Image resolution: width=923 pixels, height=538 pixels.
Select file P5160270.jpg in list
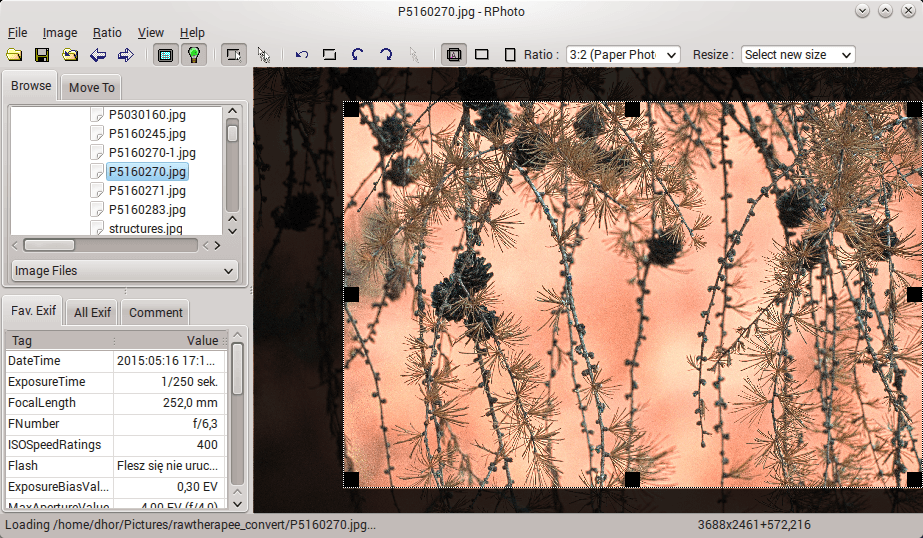coord(147,171)
